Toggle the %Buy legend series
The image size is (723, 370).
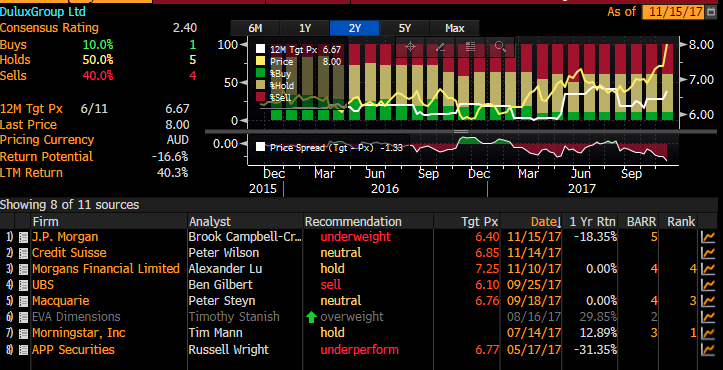pyautogui.click(x=274, y=73)
